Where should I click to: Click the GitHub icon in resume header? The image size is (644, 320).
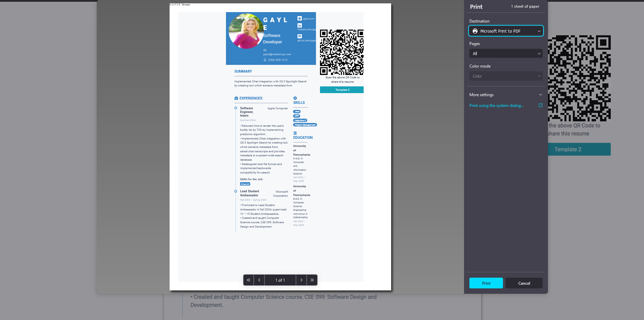[x=300, y=36]
